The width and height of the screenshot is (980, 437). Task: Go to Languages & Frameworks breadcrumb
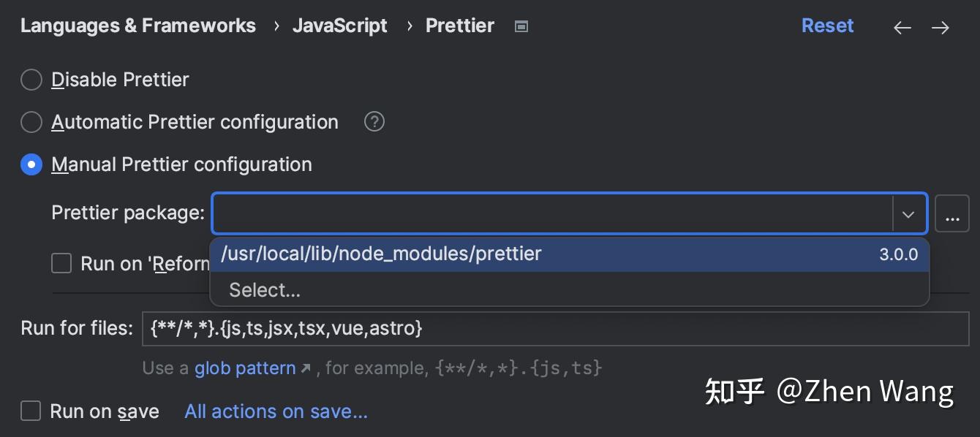click(138, 26)
